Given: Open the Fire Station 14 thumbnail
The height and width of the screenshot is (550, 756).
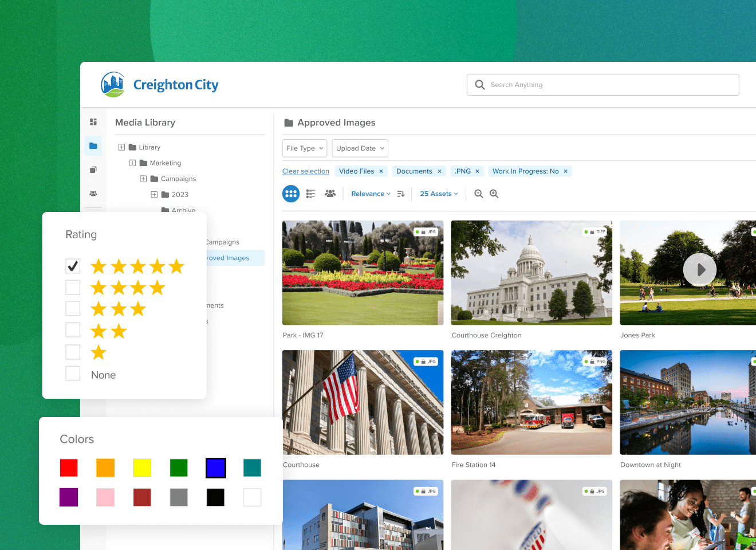Looking at the screenshot, I should point(531,402).
